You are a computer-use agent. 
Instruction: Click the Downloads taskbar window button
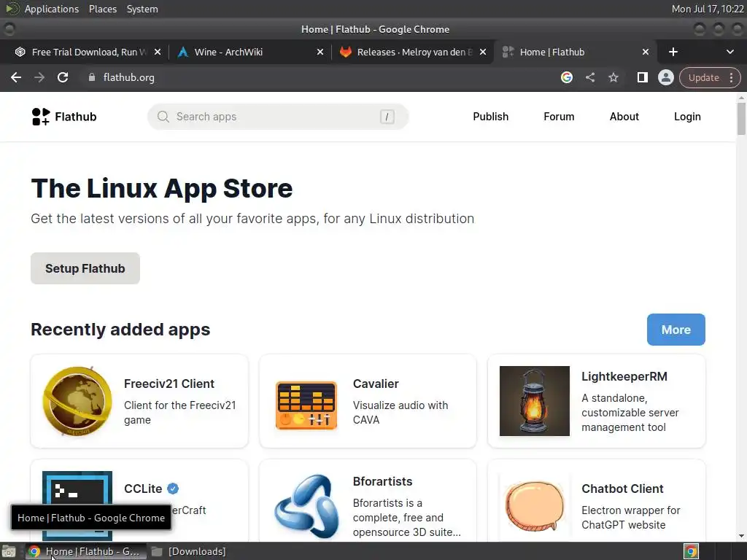click(x=189, y=551)
